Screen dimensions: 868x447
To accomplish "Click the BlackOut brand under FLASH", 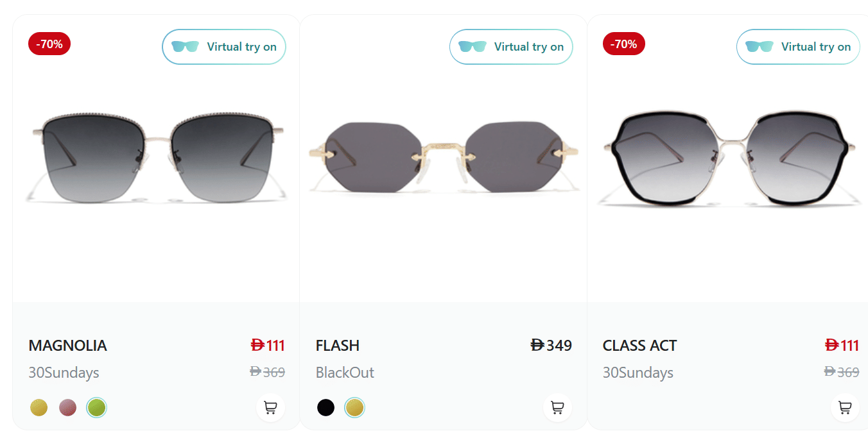I will click(345, 373).
